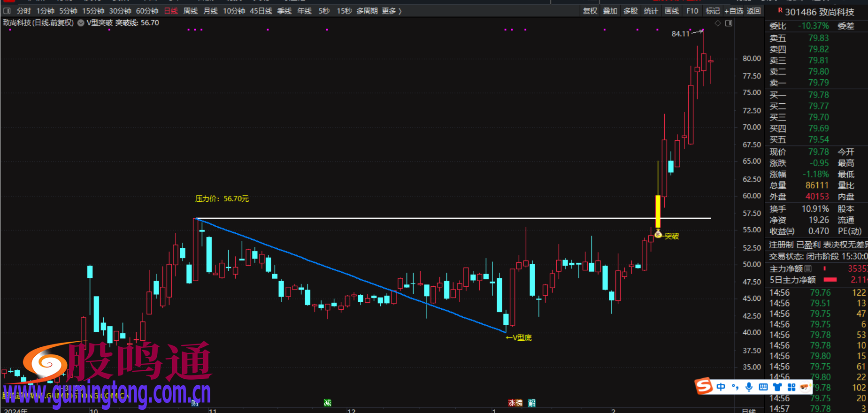
Task: Click the Sogou input method logo
Action: click(704, 386)
